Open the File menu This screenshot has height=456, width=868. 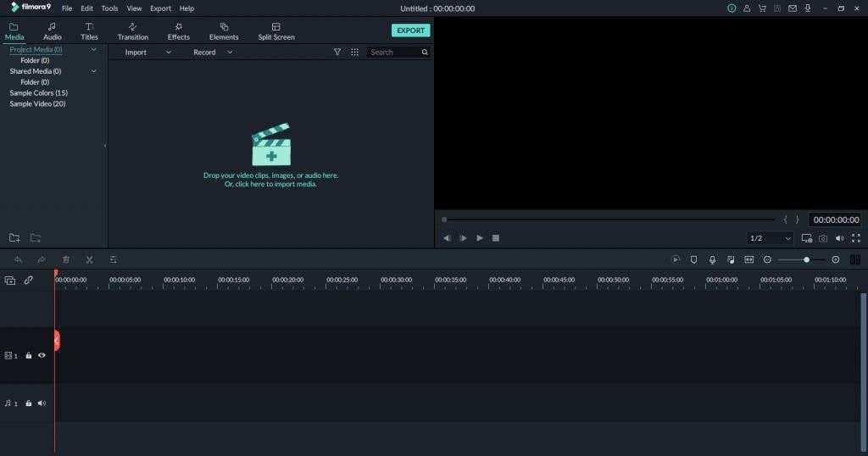[x=67, y=8]
